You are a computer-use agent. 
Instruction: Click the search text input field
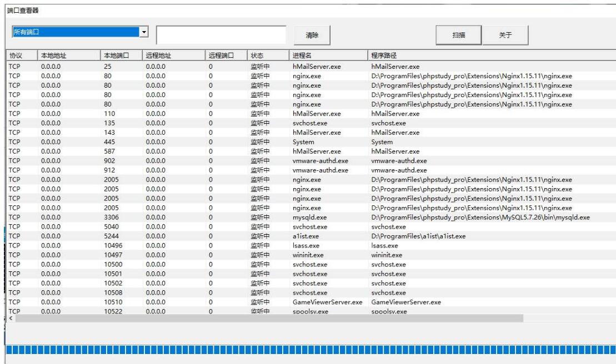(221, 34)
